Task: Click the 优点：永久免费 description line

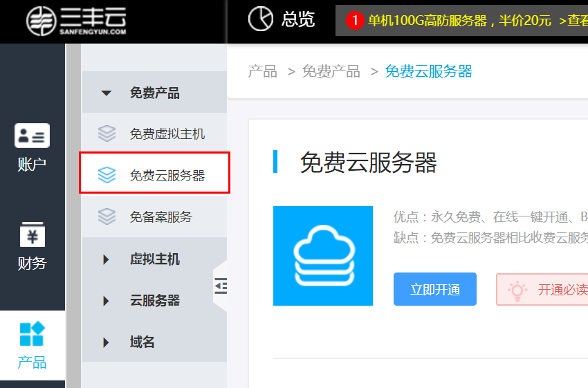Action: pyautogui.click(x=490, y=216)
